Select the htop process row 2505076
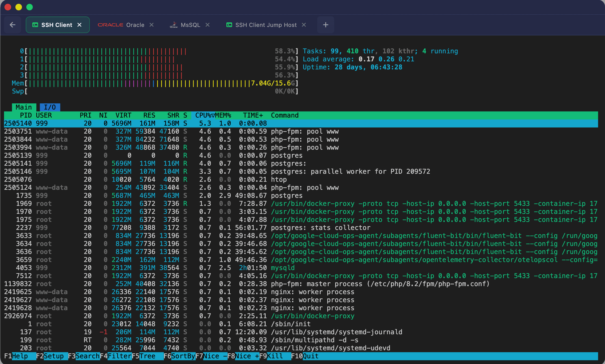The height and width of the screenshot is (364, 605). tap(301, 179)
